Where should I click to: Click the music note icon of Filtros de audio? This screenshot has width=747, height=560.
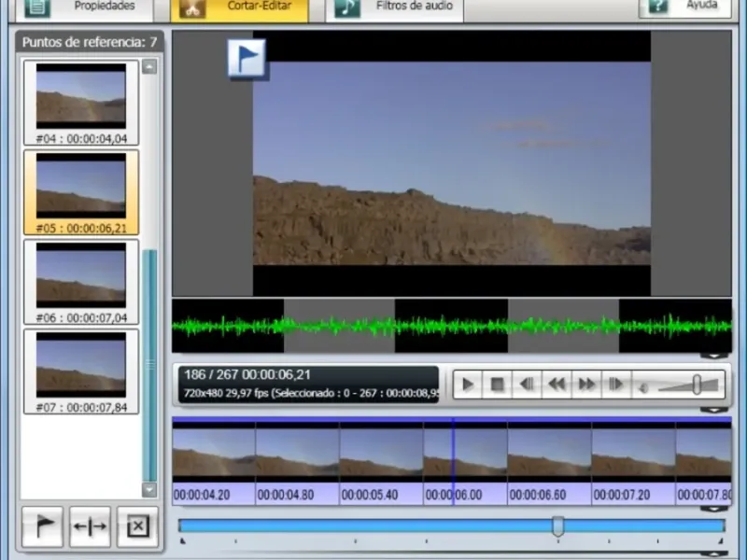[x=347, y=8]
